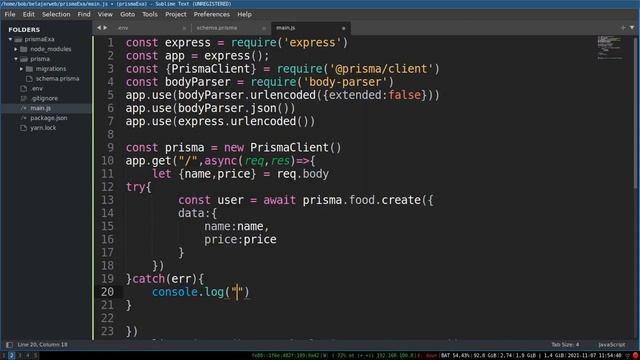The height and width of the screenshot is (360, 640).
Task: Open .gitignore from the sidebar
Action: pyautogui.click(x=44, y=98)
